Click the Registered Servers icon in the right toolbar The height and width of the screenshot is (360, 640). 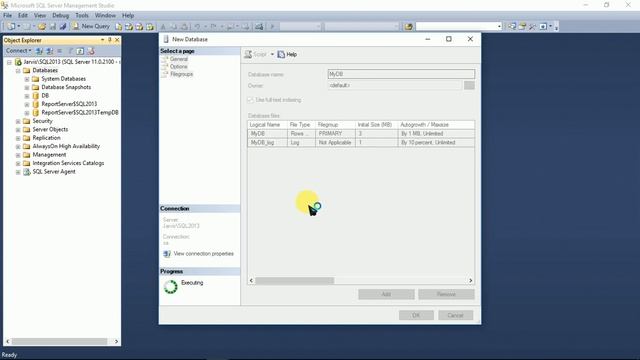tap(512, 27)
